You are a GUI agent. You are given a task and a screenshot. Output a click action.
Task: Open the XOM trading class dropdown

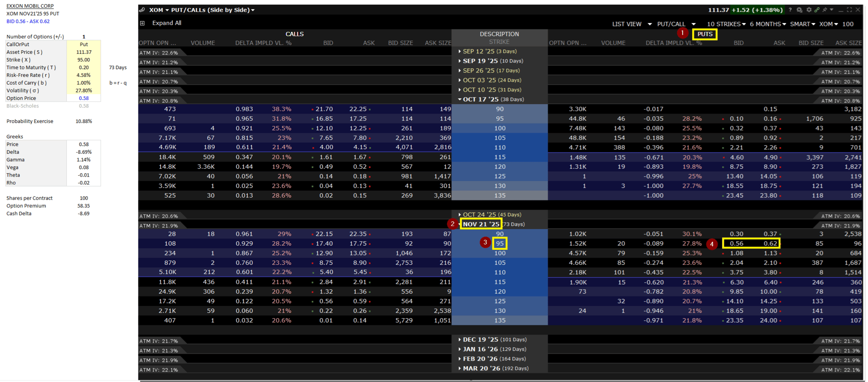(x=829, y=24)
